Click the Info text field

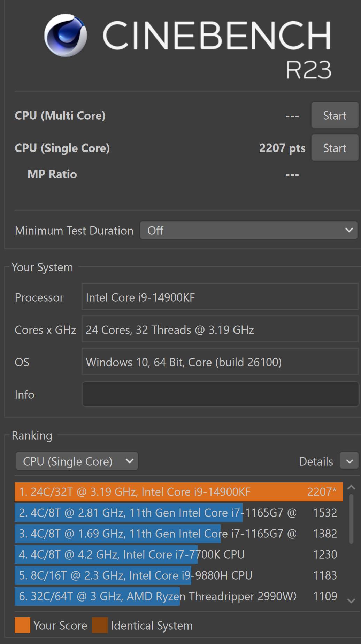point(220,394)
